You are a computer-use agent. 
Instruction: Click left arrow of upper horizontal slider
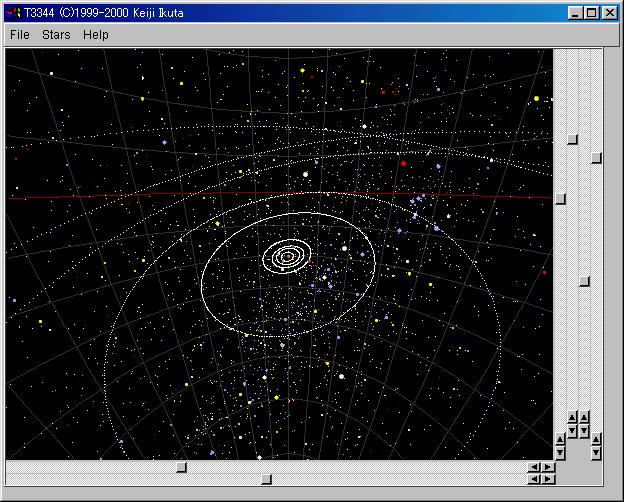(534, 467)
